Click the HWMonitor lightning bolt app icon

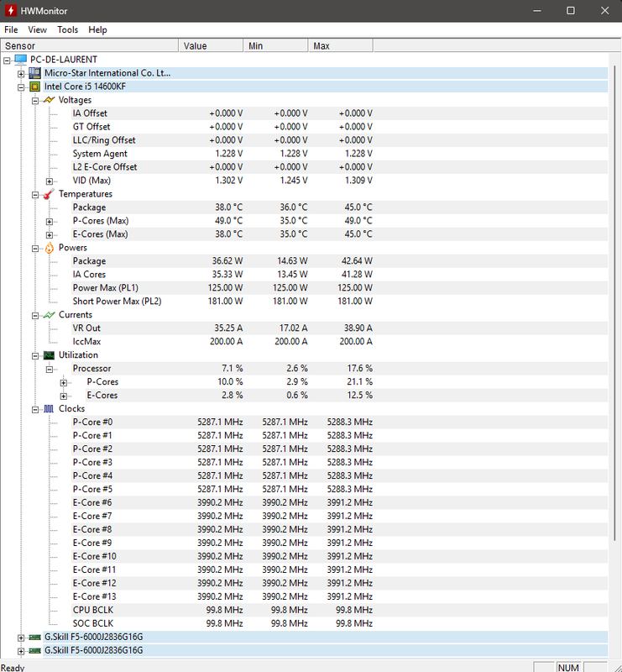(x=11, y=10)
